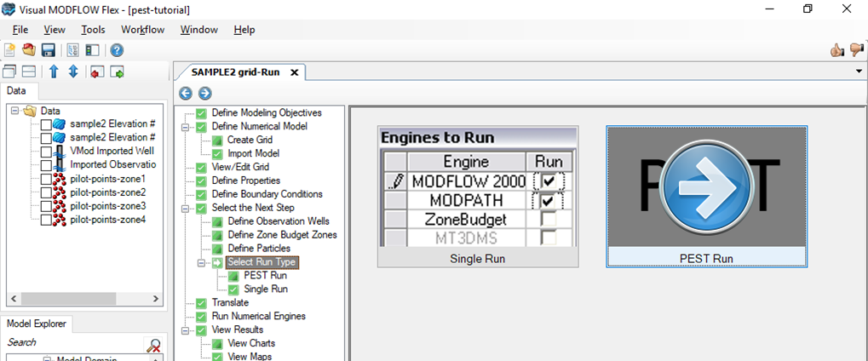Go to next workflow step (blue forward arrow)
868x361 pixels.
204,93
